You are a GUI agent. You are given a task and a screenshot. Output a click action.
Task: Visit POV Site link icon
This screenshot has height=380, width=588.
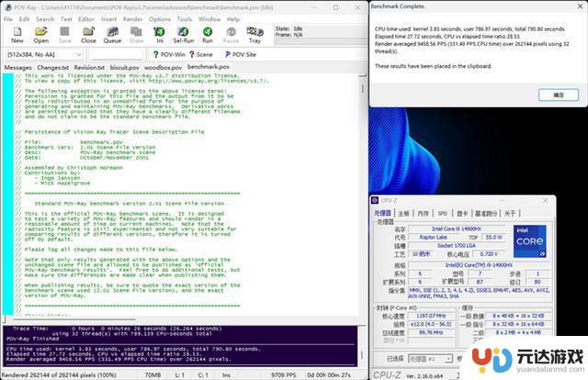(x=240, y=54)
